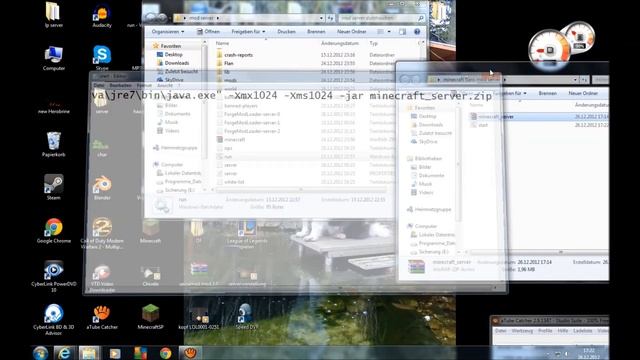Select the crash-reports folder
This screenshot has height=360, width=640.
238,55
